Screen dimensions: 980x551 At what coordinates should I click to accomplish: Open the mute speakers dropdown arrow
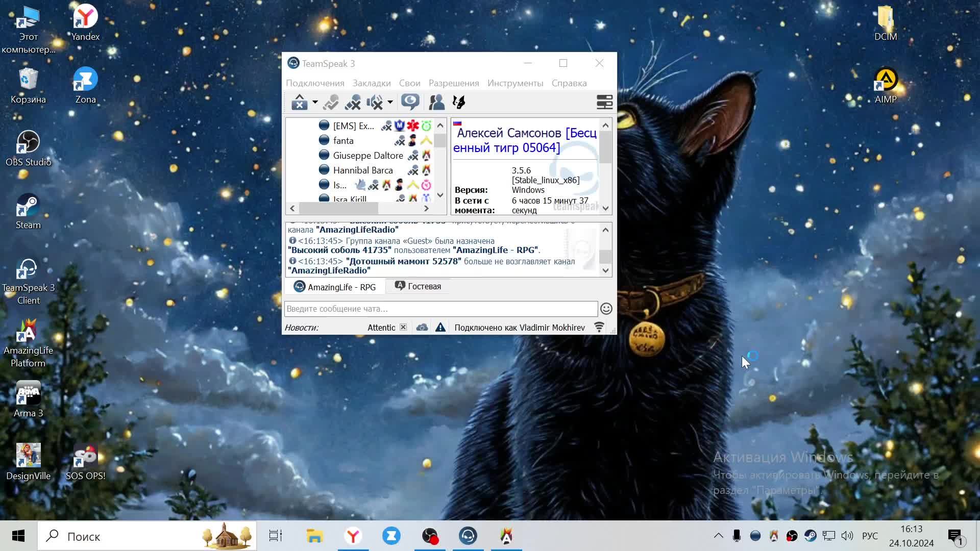click(x=390, y=103)
